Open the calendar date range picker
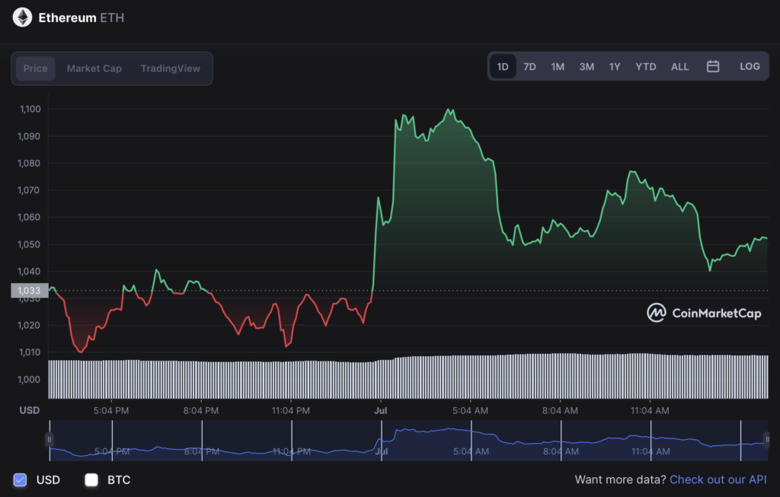The height and width of the screenshot is (497, 780). click(x=713, y=67)
